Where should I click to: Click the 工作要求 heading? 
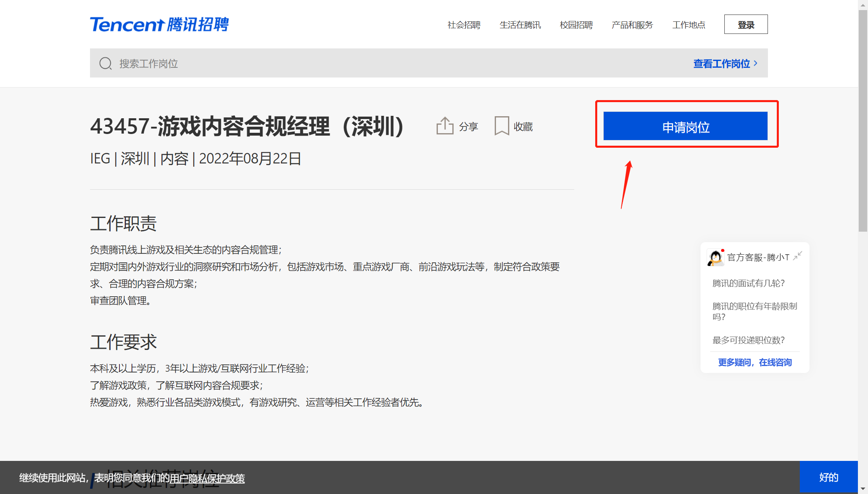123,342
